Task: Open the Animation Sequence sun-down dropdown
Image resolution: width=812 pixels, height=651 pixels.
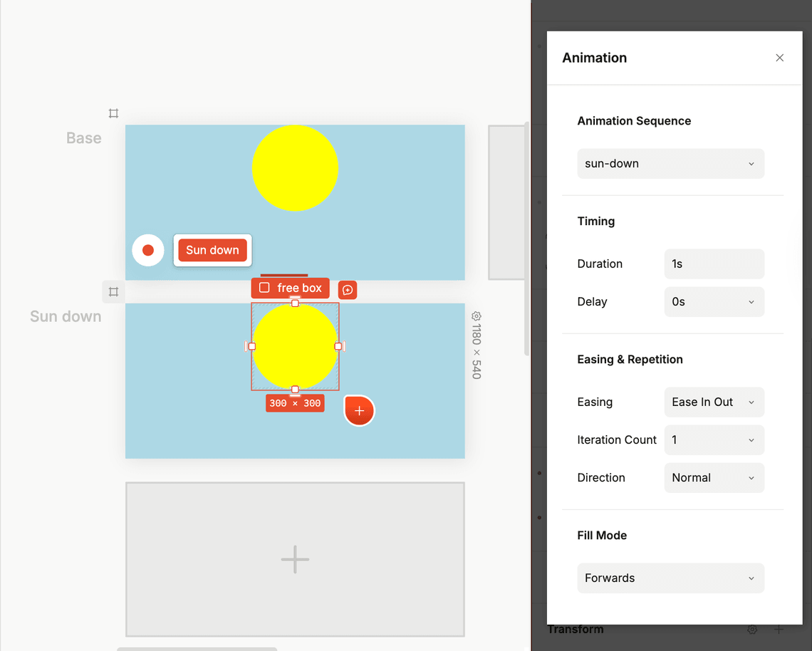Action: (x=670, y=164)
